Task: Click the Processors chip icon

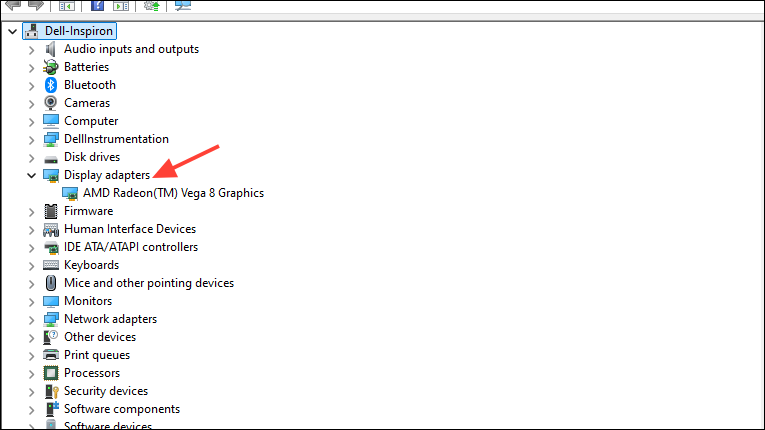Action: 51,373
